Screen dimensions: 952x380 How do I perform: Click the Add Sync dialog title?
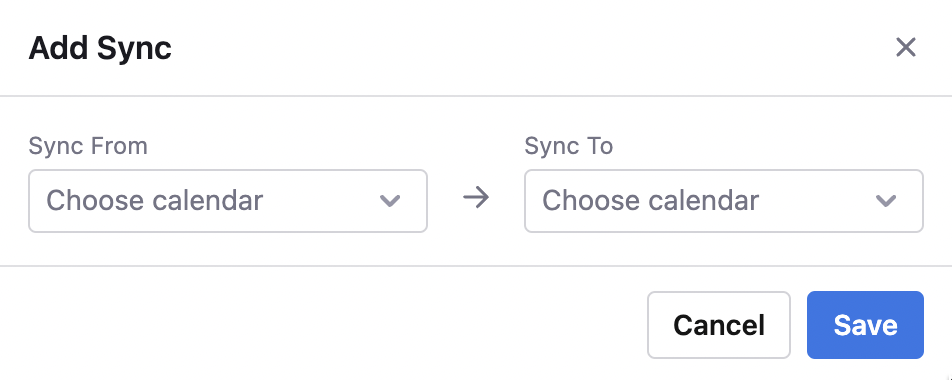(x=100, y=48)
